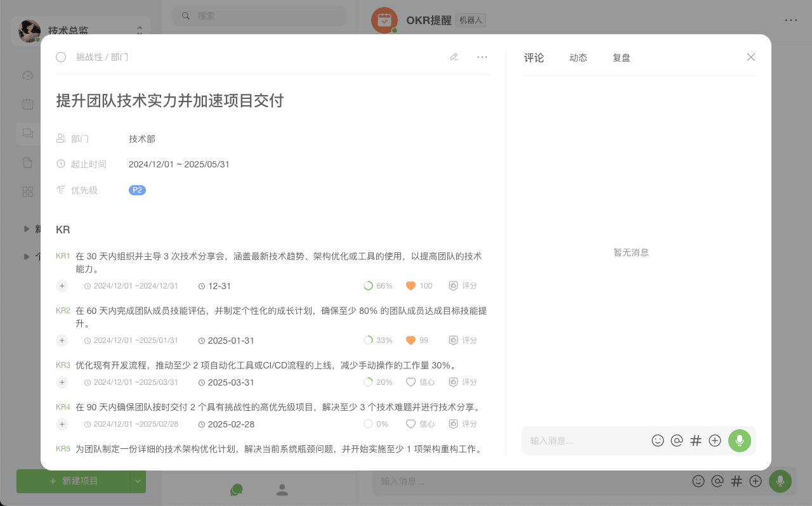The height and width of the screenshot is (506, 812).
Task: Click the 挑战性 / 部门 type label
Action: (102, 57)
